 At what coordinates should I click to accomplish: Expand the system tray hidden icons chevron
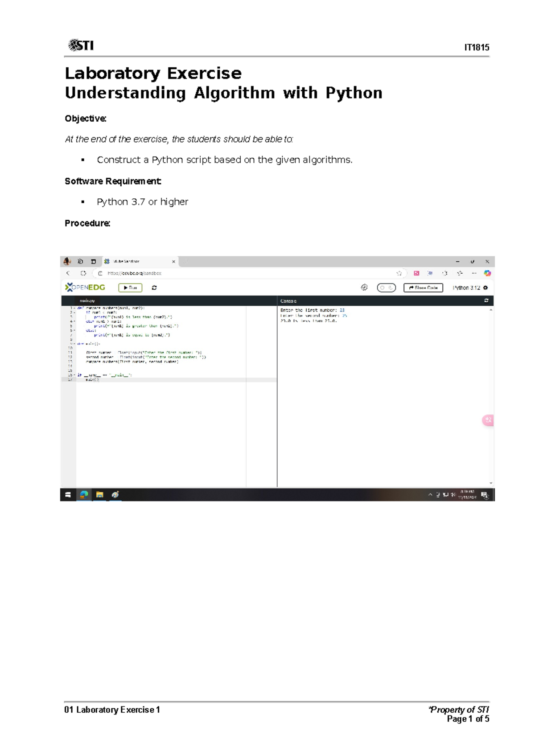click(x=430, y=494)
